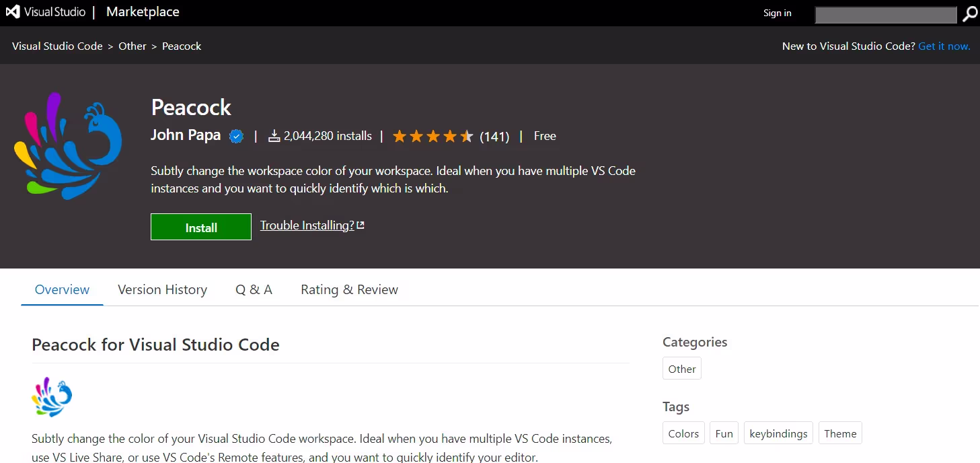980x463 pixels.
Task: Focus the Marketplace search field
Action: [886, 15]
